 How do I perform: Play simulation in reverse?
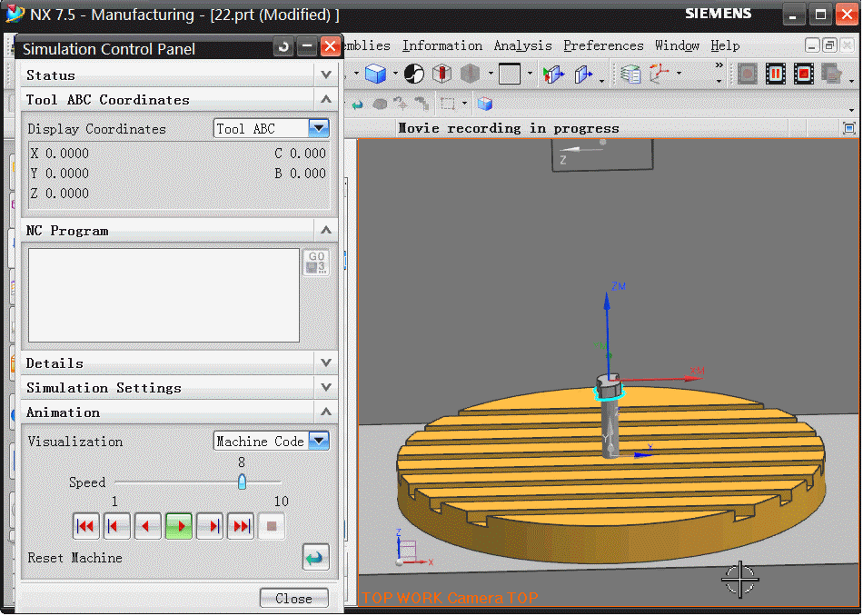pyautogui.click(x=147, y=526)
